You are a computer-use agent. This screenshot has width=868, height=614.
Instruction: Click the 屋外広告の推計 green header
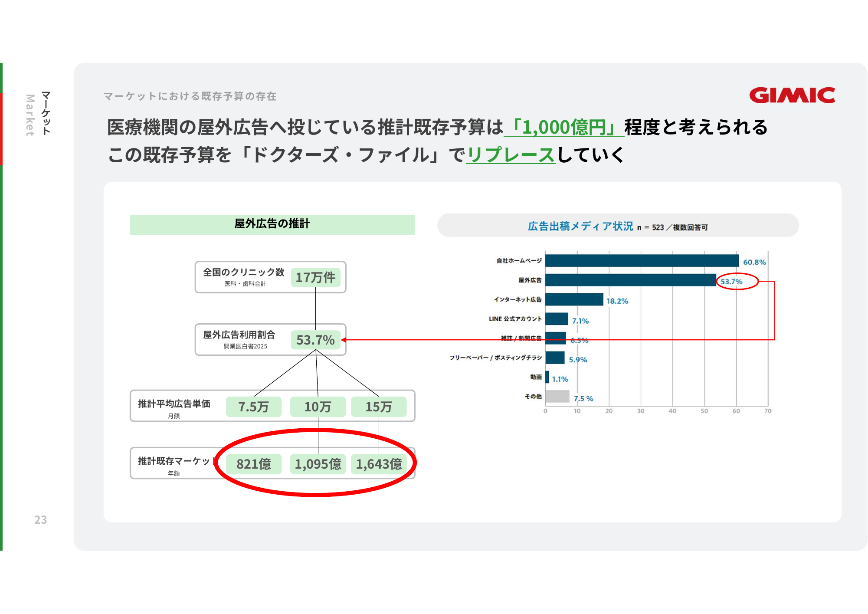tap(272, 224)
